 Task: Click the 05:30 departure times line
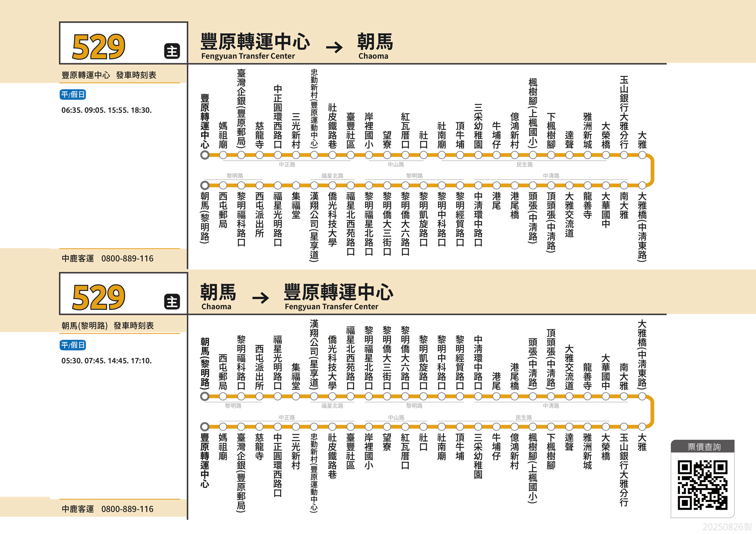(x=107, y=361)
